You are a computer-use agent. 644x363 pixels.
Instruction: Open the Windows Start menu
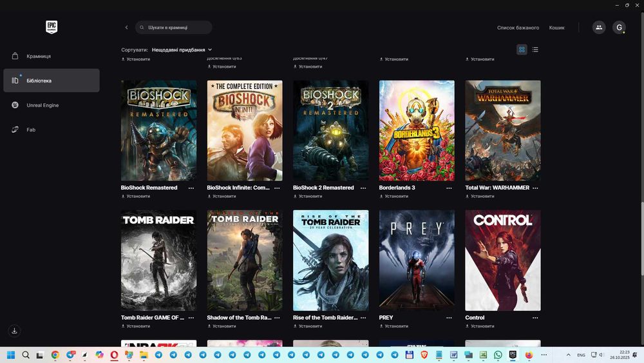point(11,355)
